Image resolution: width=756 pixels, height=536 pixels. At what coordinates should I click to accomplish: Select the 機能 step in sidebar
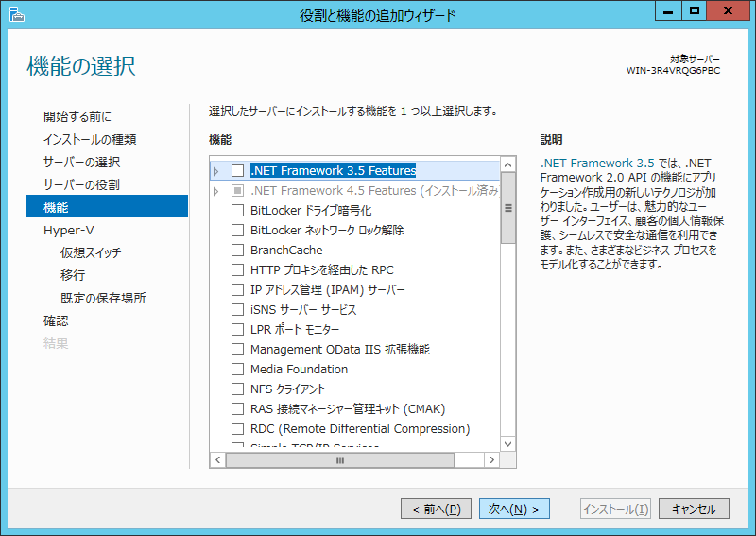[107, 206]
